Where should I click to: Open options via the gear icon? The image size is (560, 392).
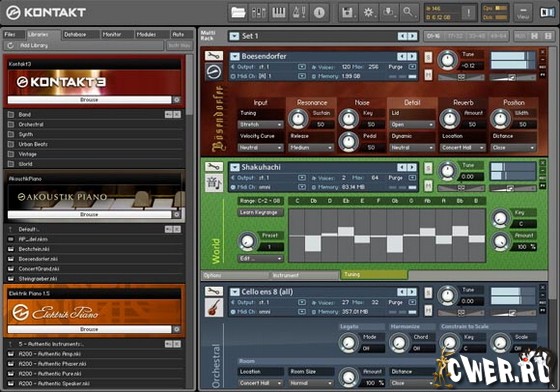coord(368,12)
